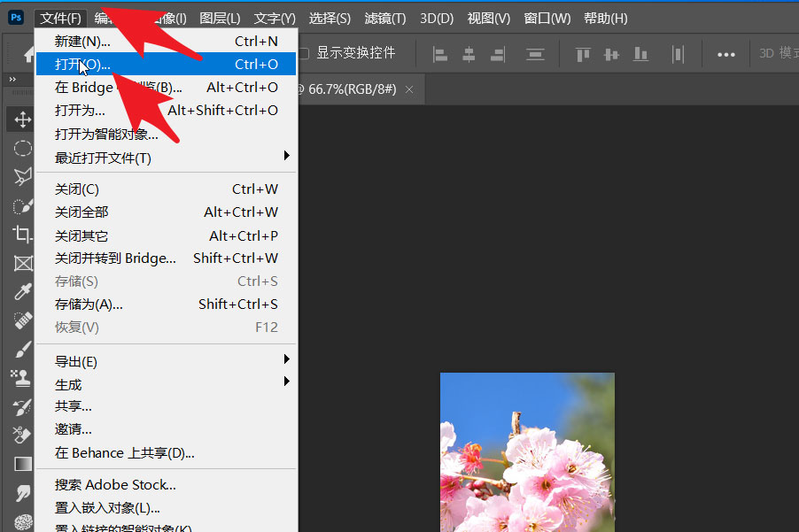Click the align top edges icon
The image size is (799, 532).
pyautogui.click(x=583, y=54)
